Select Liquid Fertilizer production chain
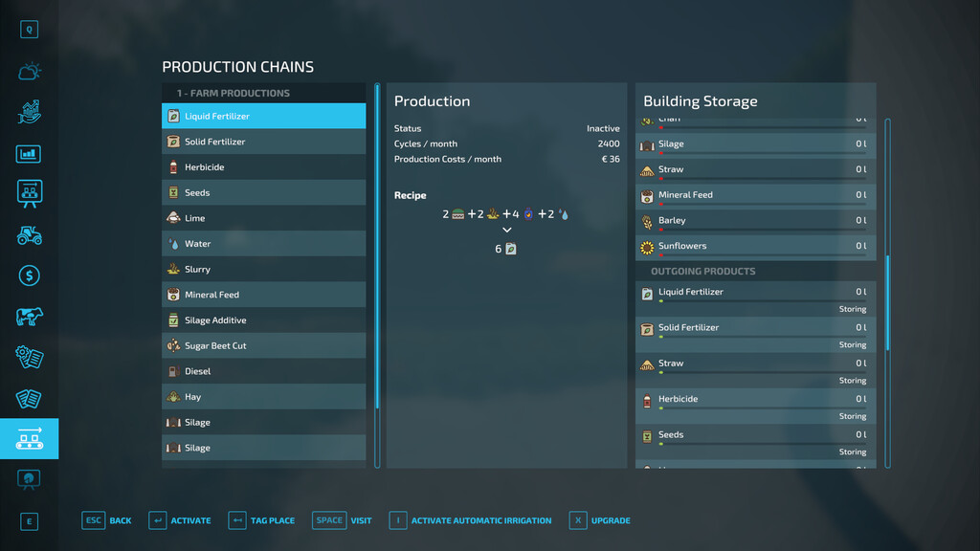This screenshot has width=980, height=551. tap(264, 116)
